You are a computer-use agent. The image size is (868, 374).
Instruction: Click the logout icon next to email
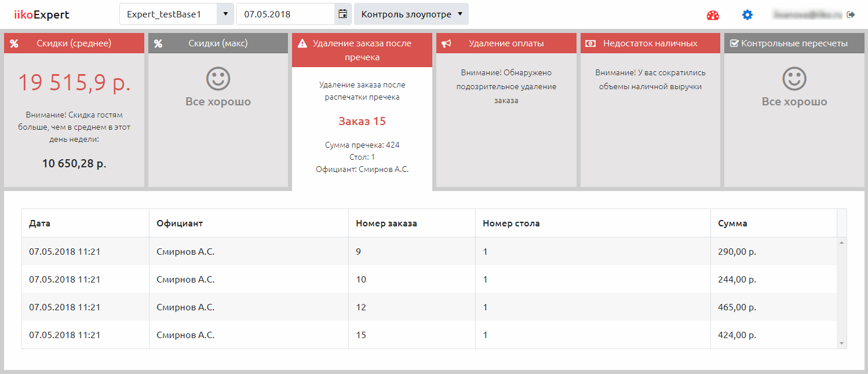(851, 14)
